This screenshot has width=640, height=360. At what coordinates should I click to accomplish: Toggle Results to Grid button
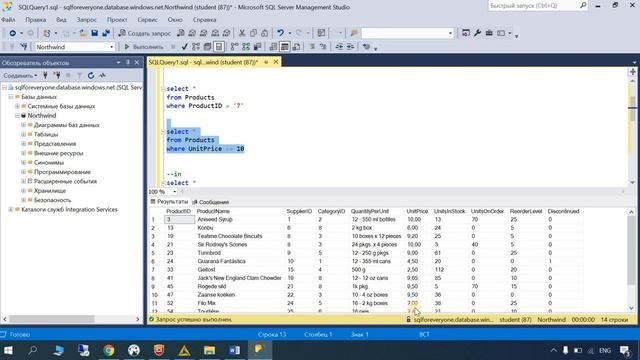pos(285,47)
